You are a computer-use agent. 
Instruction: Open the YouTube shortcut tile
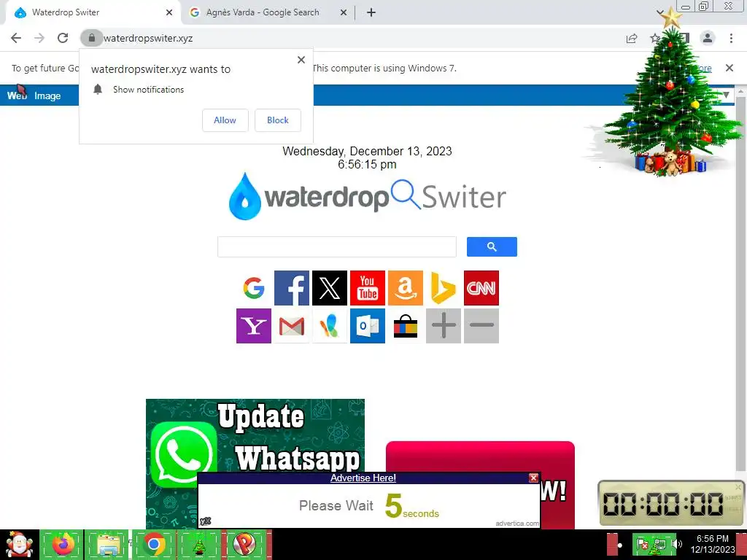[x=368, y=288]
